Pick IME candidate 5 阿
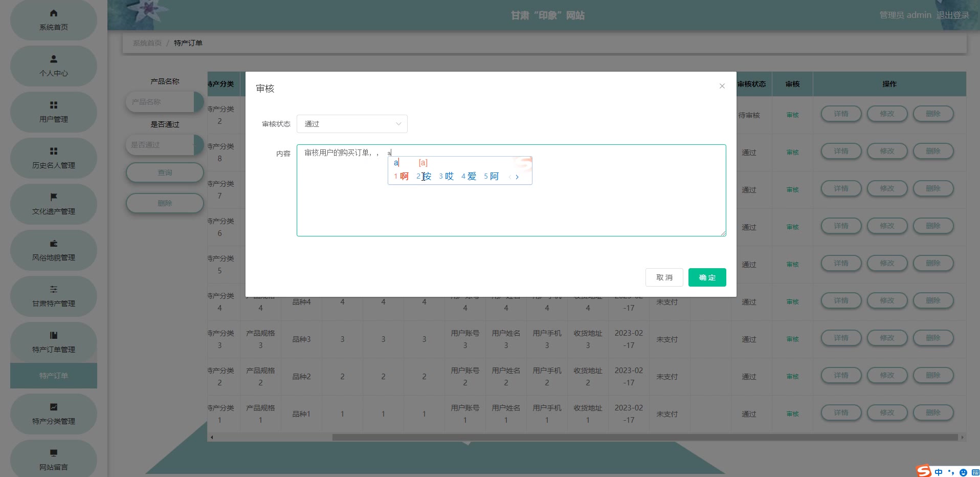 pos(492,177)
